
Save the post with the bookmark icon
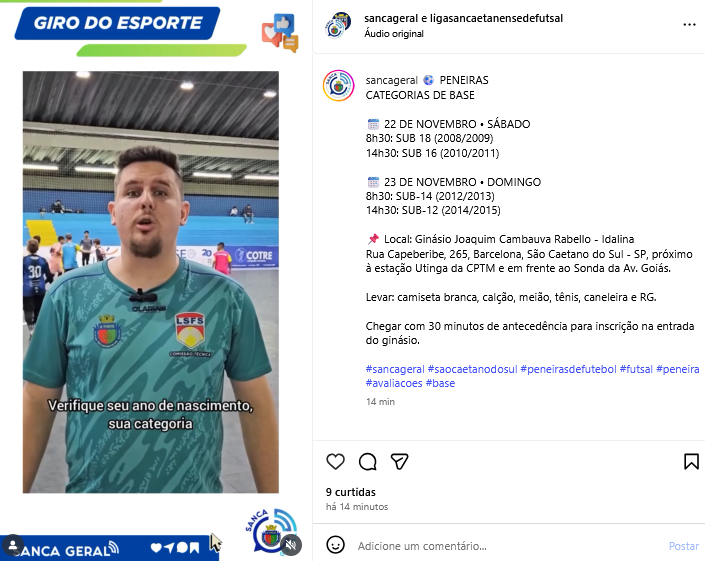(691, 462)
